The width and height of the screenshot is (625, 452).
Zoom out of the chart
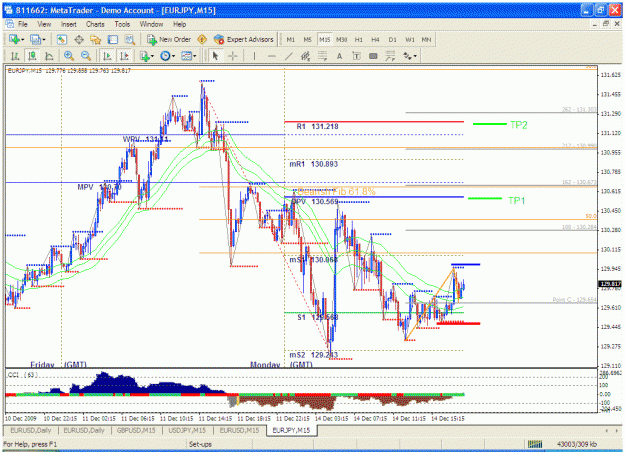click(x=86, y=56)
